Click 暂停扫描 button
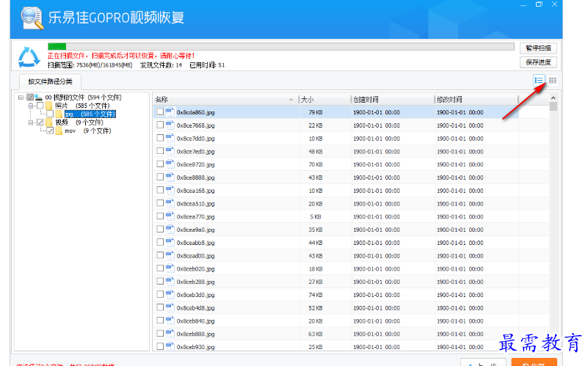The width and height of the screenshot is (588, 366). (538, 48)
